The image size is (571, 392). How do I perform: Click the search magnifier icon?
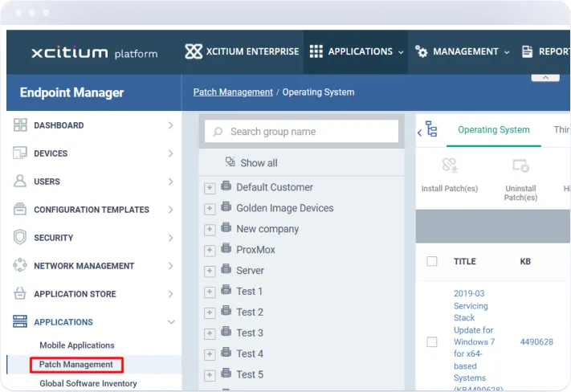218,132
